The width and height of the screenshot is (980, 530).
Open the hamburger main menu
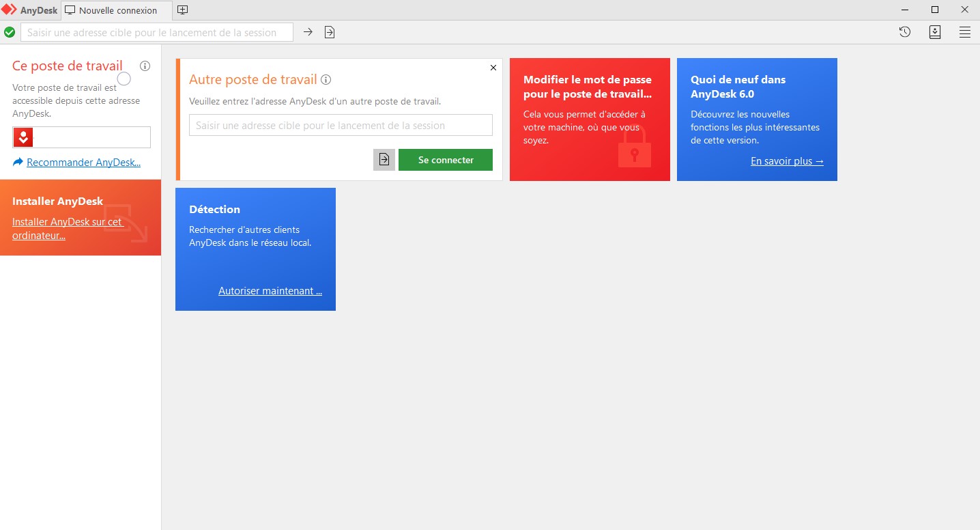pos(965,32)
